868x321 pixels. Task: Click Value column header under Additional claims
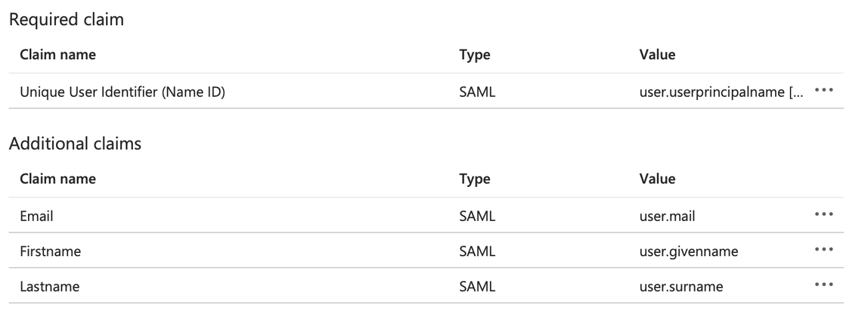click(656, 179)
